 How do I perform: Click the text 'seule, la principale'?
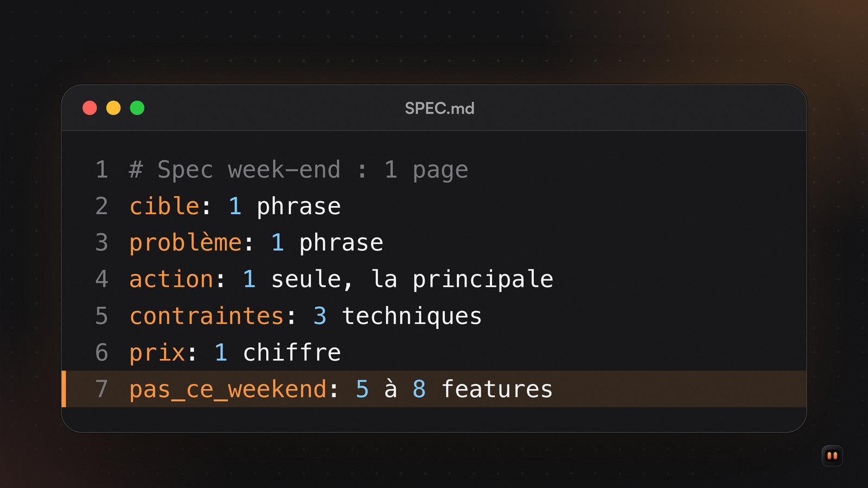click(412, 279)
